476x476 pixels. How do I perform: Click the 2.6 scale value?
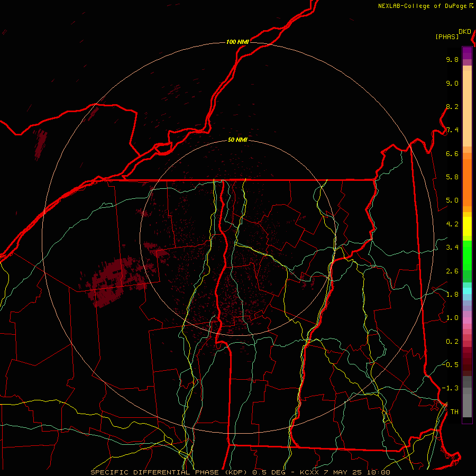click(x=452, y=271)
